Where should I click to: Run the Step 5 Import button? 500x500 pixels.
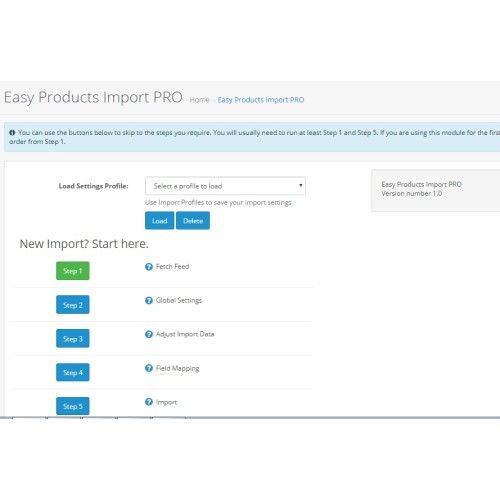(73, 406)
